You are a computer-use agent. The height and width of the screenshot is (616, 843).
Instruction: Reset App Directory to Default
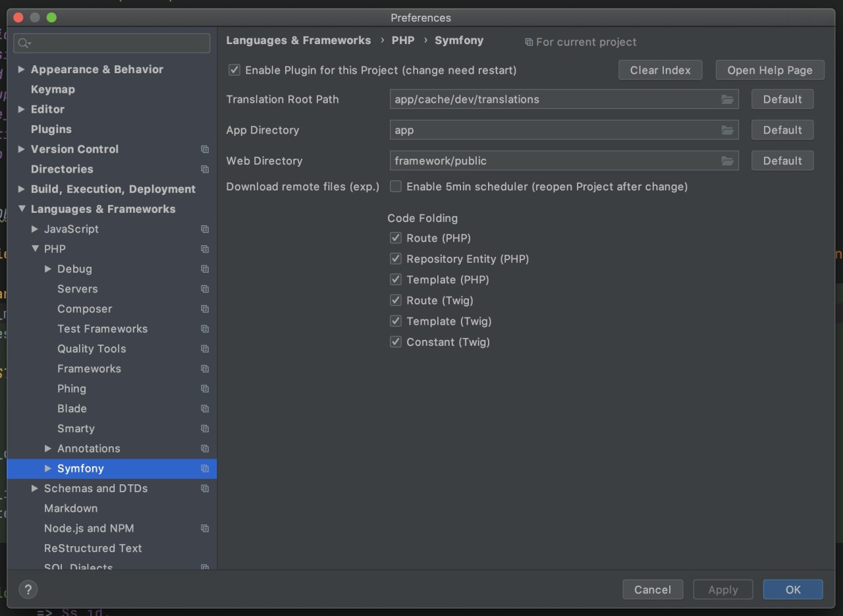782,130
